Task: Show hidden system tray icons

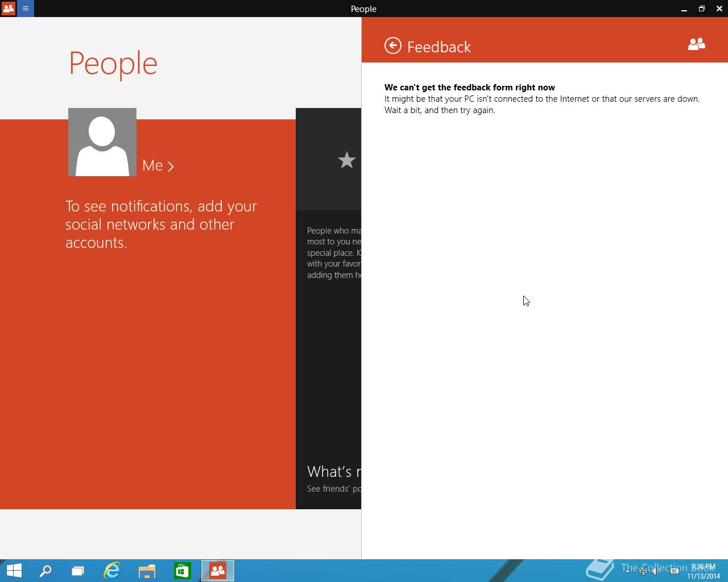Action: [627, 571]
